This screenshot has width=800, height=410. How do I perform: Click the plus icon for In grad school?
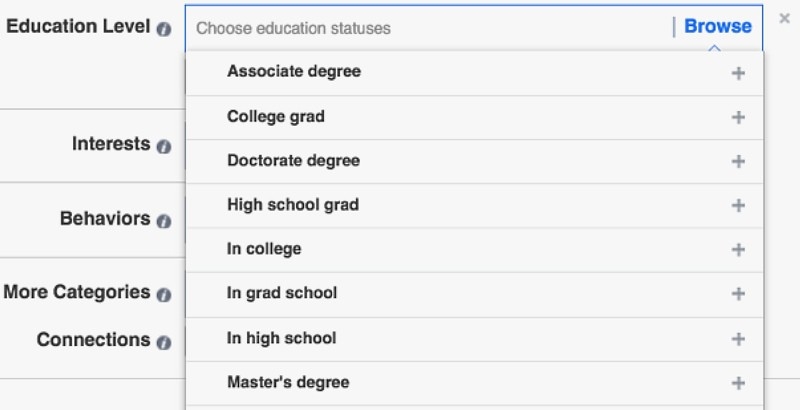click(739, 293)
